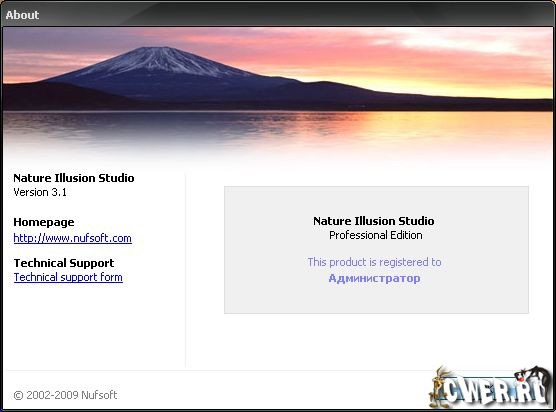Viewport: 556px width, 412px height.
Task: Select the 'Version 3.1' text
Action: coord(40,192)
